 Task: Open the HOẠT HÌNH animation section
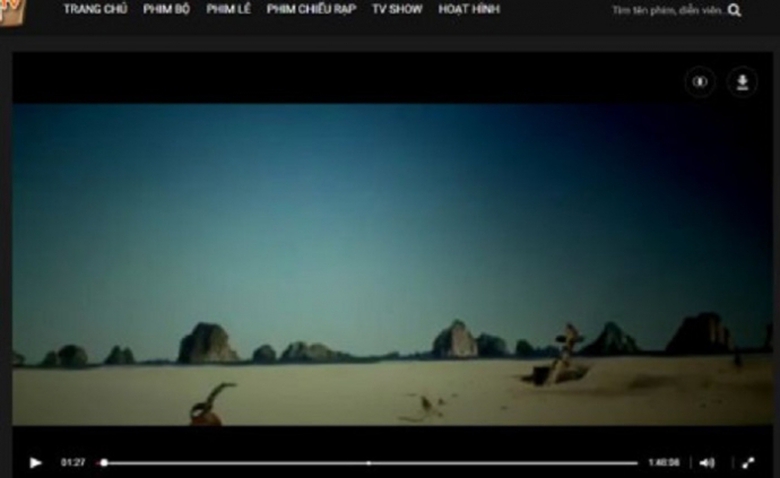(469, 9)
